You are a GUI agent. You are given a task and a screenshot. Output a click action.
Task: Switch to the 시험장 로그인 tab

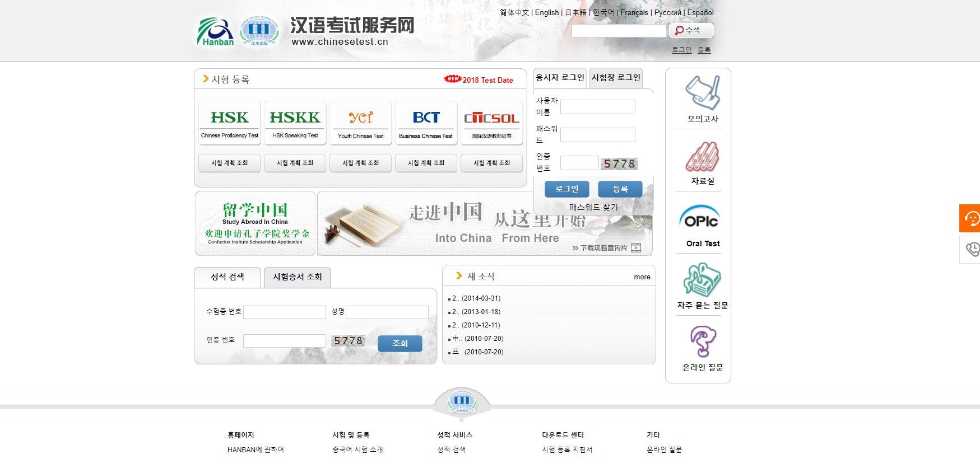(616, 78)
